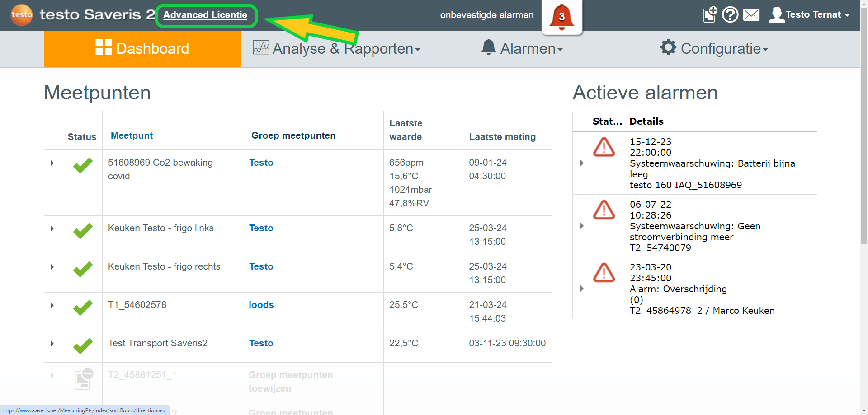The width and height of the screenshot is (868, 415).
Task: Expand the Keuken Testo - frigo links row
Action: point(52,228)
